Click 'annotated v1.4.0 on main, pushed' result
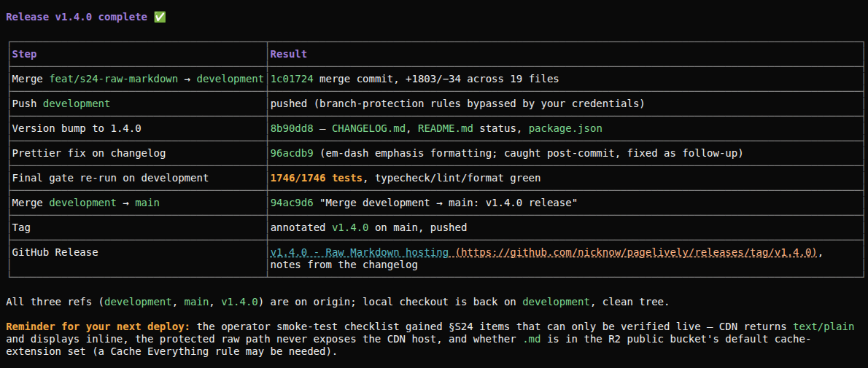Viewport: 868px width, 368px height. (368, 227)
